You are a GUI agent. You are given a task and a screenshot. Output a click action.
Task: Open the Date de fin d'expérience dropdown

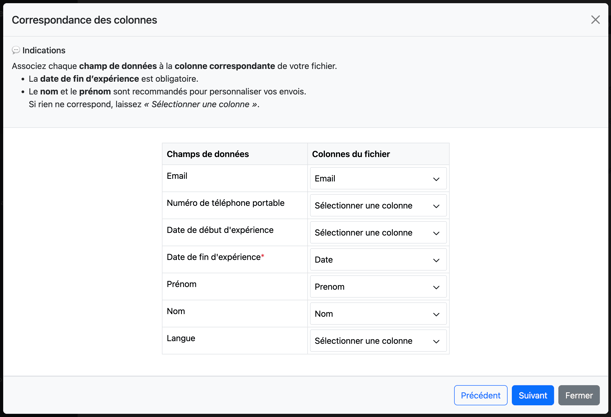coord(378,260)
